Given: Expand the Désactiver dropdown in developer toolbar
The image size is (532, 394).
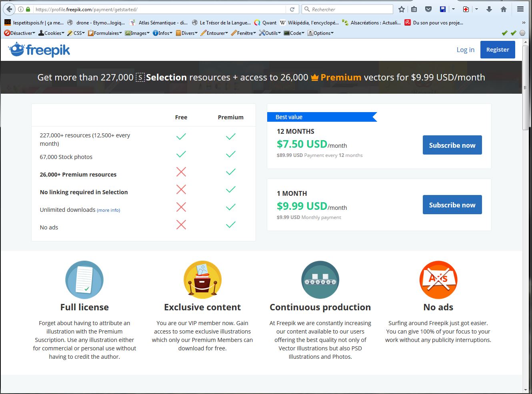Looking at the screenshot, I should tap(20, 33).
